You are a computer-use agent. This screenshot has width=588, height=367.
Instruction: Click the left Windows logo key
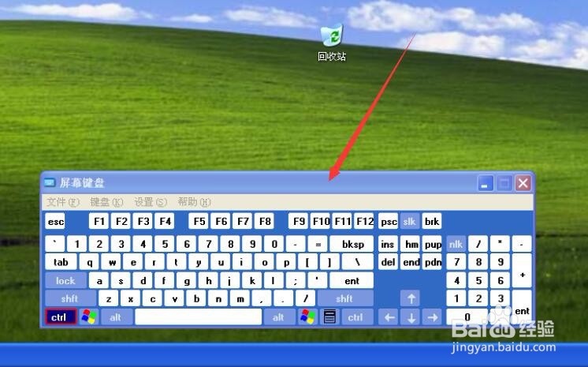89,317
